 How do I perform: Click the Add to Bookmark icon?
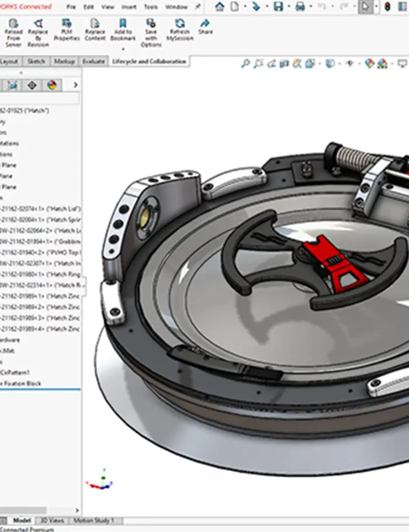pyautogui.click(x=123, y=23)
